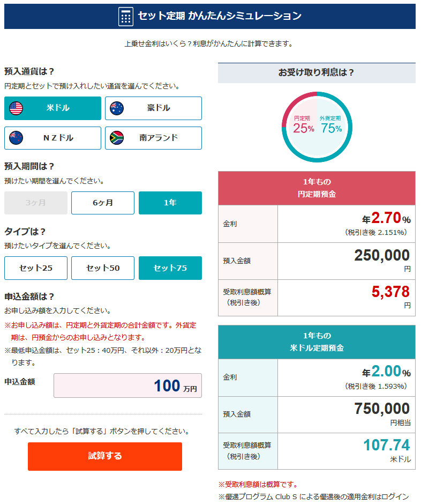The image size is (421, 504).
Task: Choose 南アランド as deposit currency
Action: 154,138
